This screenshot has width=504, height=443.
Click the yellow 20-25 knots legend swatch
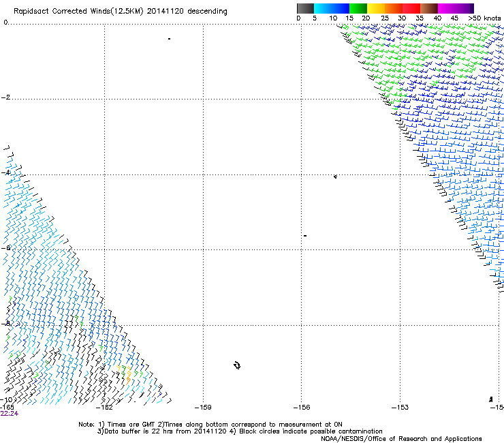coord(376,8)
